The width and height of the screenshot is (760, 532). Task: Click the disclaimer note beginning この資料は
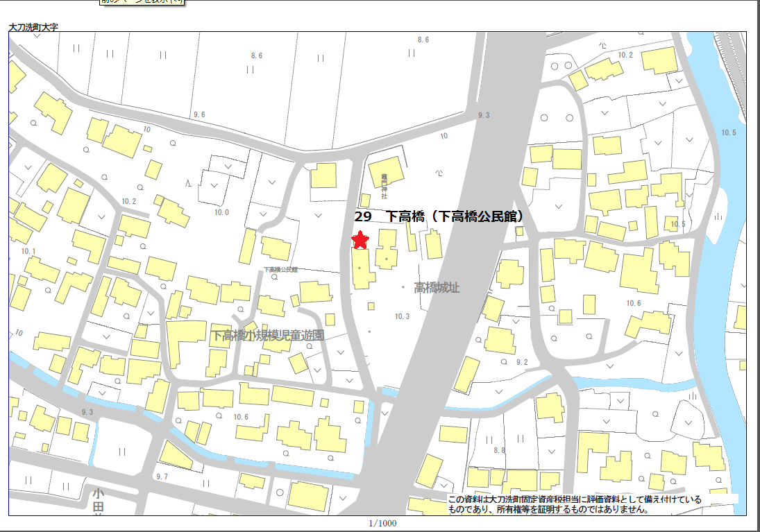[575, 504]
